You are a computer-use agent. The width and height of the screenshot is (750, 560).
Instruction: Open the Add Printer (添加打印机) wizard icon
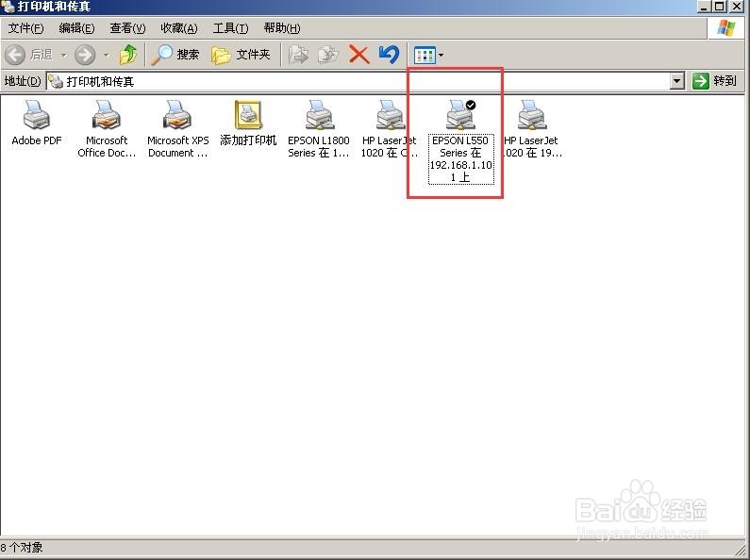(x=248, y=115)
